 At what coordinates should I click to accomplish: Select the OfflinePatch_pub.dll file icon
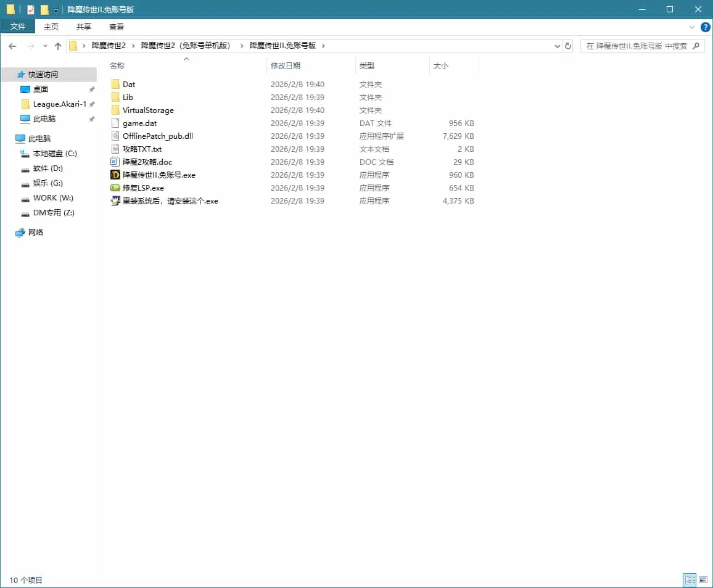click(115, 136)
